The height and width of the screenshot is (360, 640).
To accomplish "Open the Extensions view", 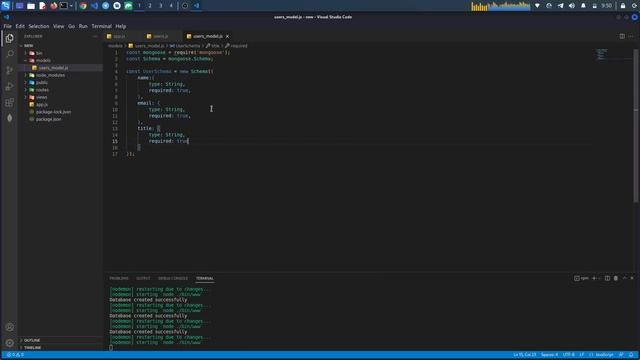I will pyautogui.click(x=9, y=102).
